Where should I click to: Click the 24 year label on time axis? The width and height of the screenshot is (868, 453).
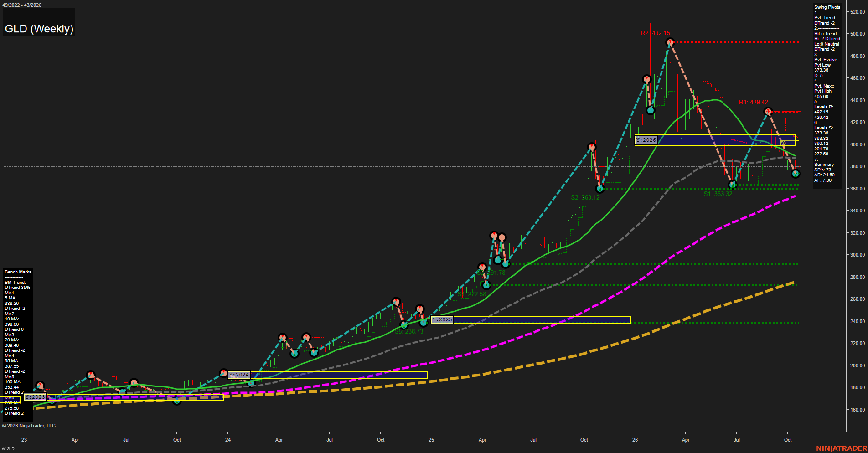pyautogui.click(x=228, y=440)
